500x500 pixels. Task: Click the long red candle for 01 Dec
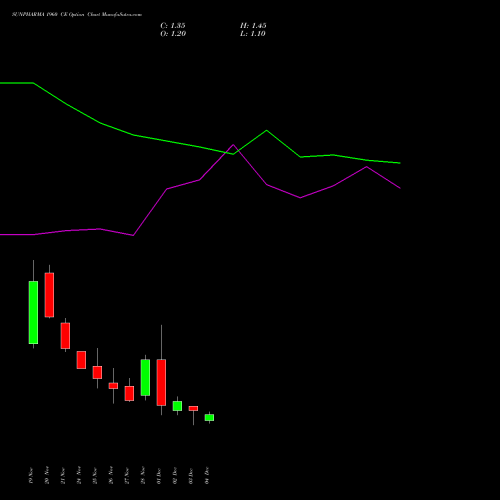coord(161,382)
